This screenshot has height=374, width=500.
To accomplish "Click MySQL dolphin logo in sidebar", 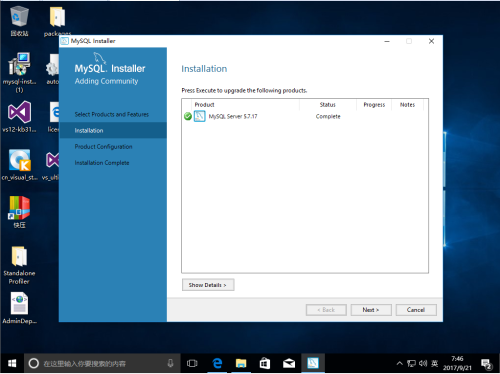I will [99, 58].
